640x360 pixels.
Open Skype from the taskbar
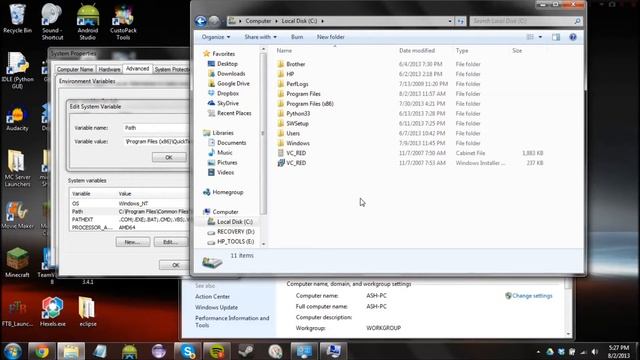[188, 351]
